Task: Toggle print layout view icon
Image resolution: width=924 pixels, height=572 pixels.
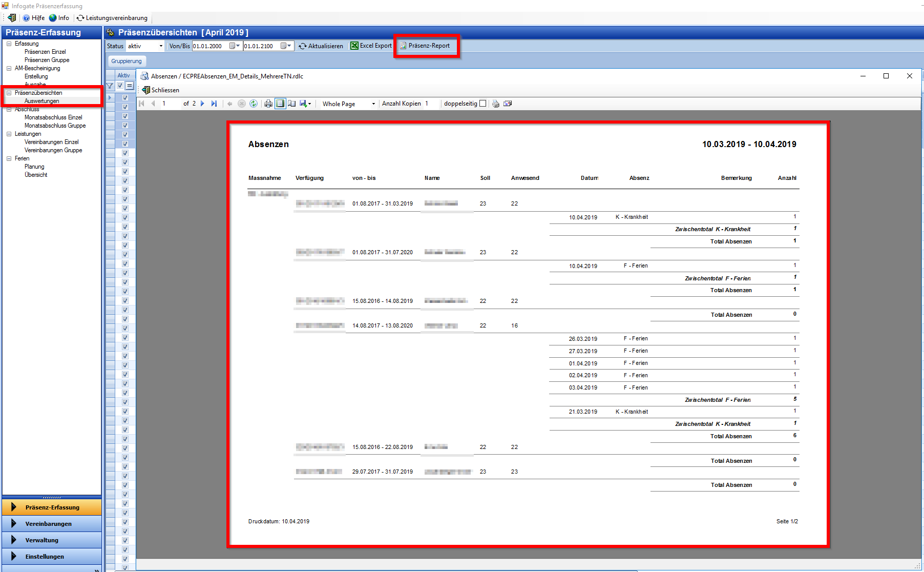Action: [280, 104]
